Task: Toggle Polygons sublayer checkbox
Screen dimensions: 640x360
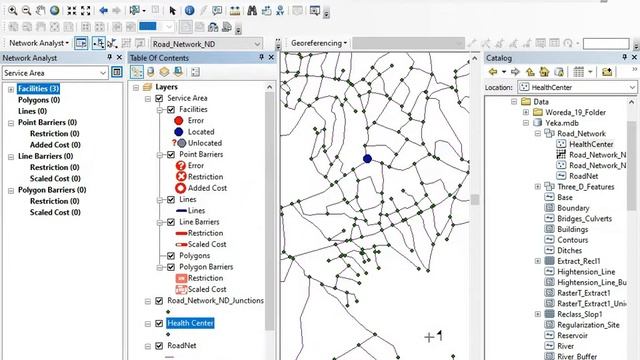Action: tap(171, 256)
